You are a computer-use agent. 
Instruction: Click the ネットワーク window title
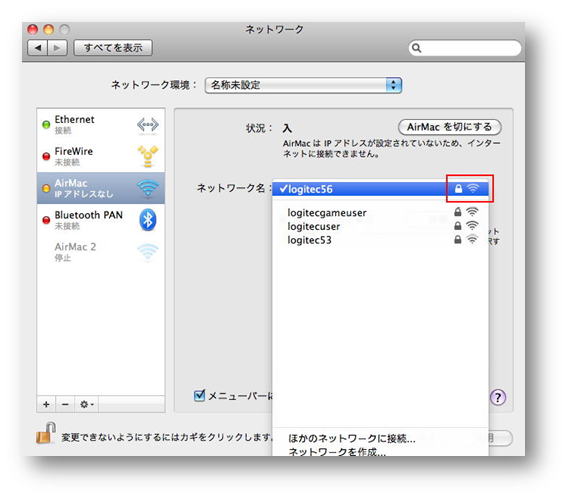point(274,29)
